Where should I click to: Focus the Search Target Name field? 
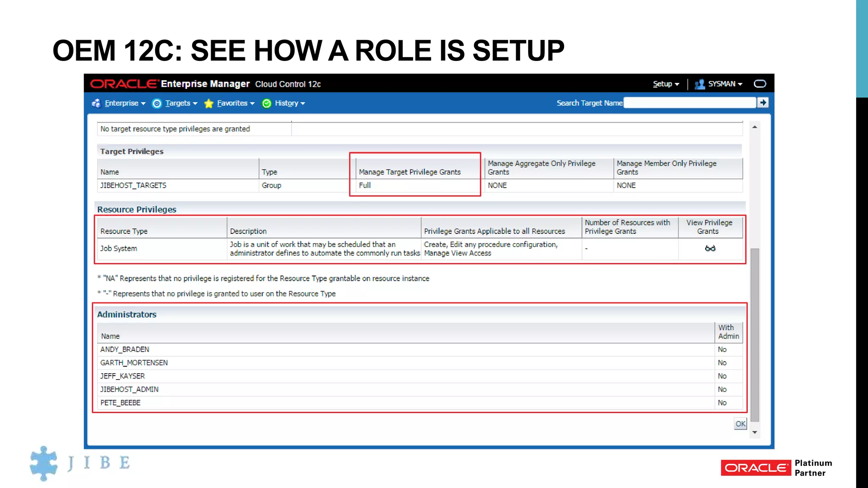coord(690,103)
